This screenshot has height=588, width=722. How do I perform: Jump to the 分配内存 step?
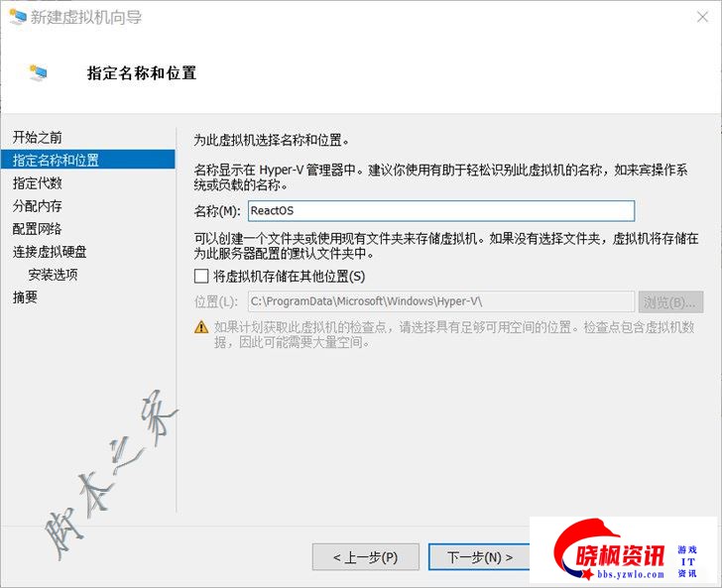38,206
